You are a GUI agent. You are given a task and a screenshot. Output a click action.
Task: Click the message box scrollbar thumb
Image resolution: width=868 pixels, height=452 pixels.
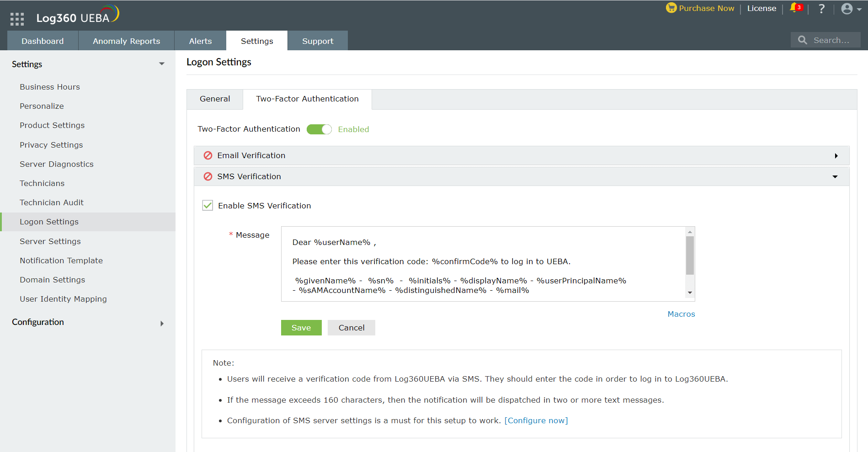(690, 255)
